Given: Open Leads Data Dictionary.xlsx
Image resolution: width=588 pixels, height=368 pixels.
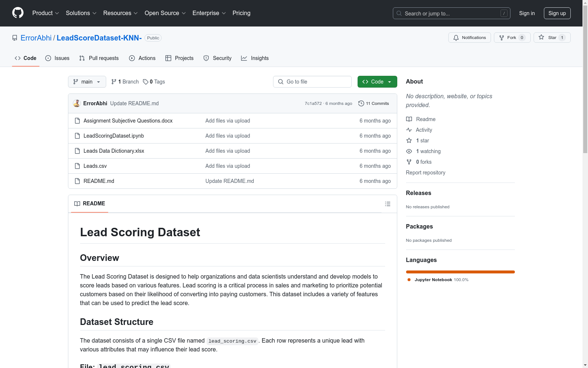Looking at the screenshot, I should (x=114, y=151).
